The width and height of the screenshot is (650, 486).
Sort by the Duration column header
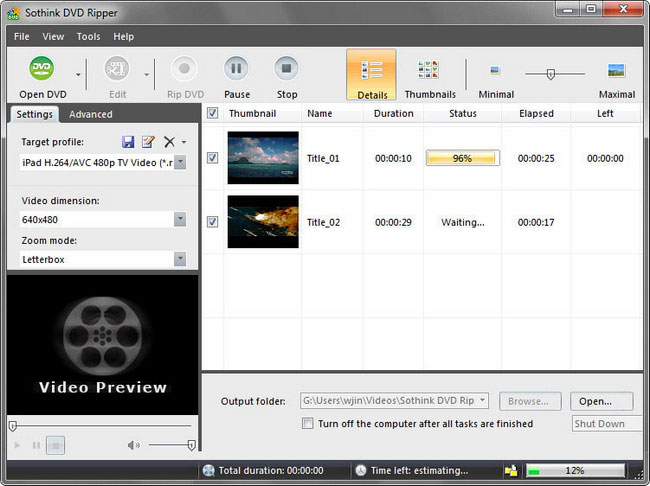(x=393, y=113)
